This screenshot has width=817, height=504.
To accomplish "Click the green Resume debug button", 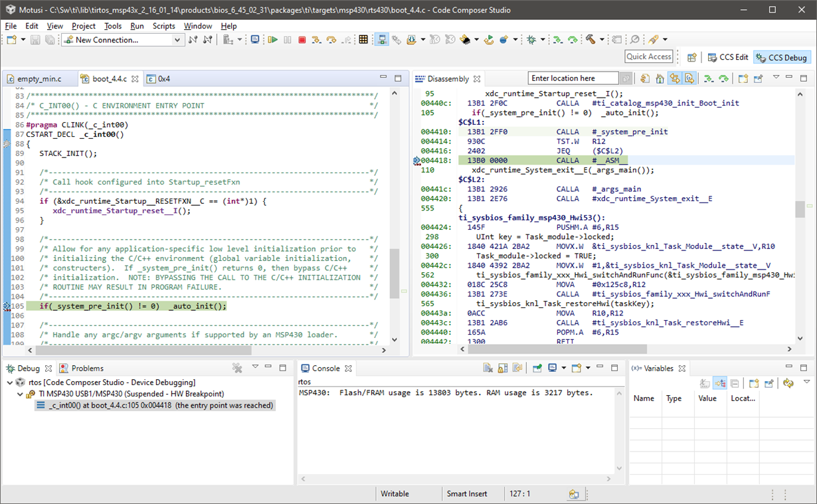I will pyautogui.click(x=272, y=40).
